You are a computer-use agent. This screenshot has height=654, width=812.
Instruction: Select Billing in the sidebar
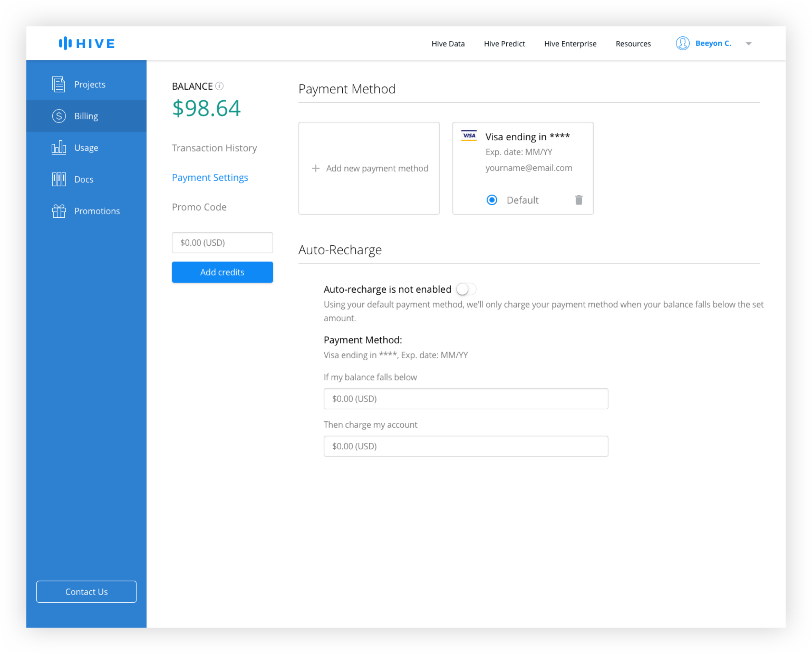click(x=86, y=116)
